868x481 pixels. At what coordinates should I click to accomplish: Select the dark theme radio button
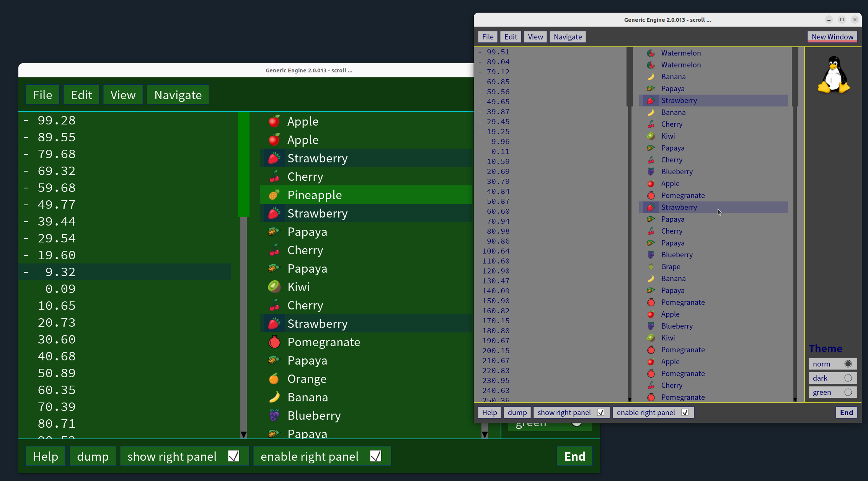point(848,378)
